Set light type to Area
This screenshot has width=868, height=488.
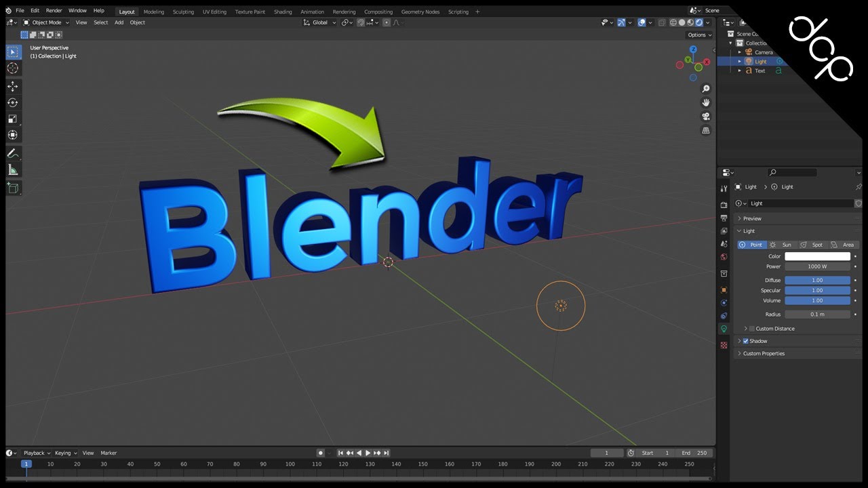pyautogui.click(x=844, y=245)
